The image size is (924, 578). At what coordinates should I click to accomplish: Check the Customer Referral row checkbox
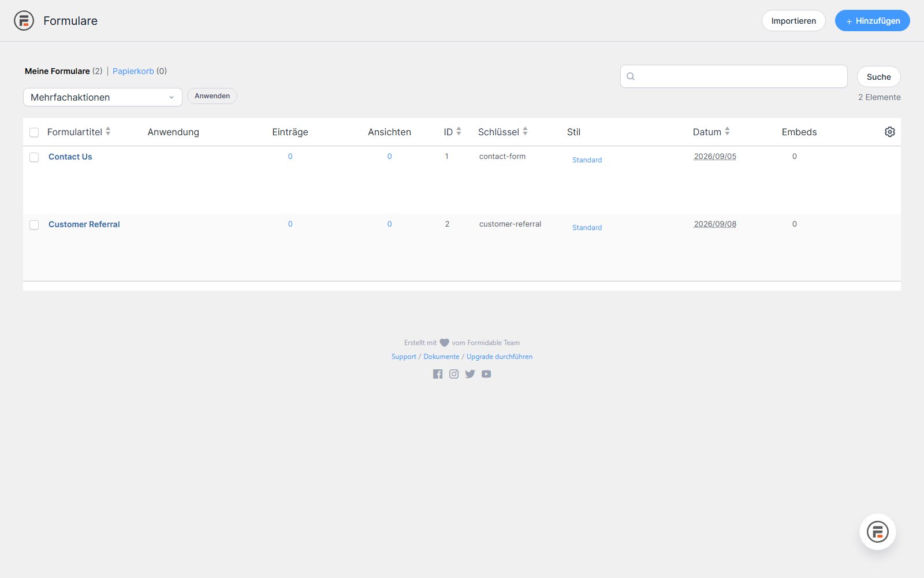[34, 225]
